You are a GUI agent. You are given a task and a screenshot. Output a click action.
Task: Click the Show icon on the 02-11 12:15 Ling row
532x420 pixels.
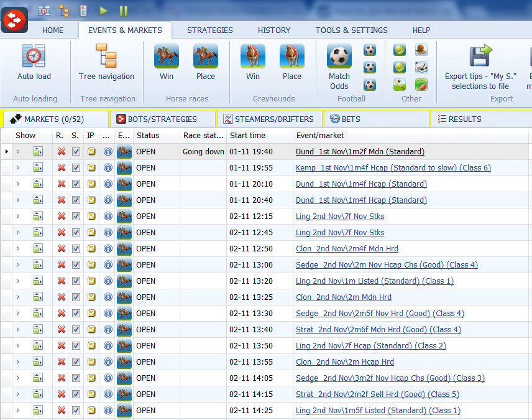point(38,217)
